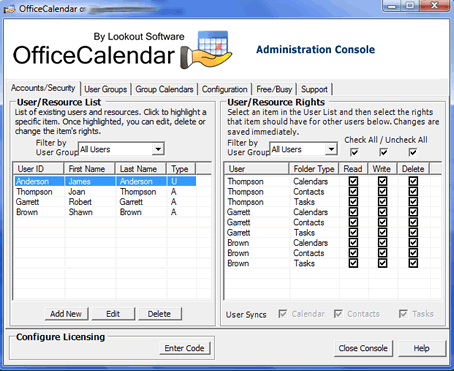Click the OfficeCalendar hand logo icon

coord(206,50)
